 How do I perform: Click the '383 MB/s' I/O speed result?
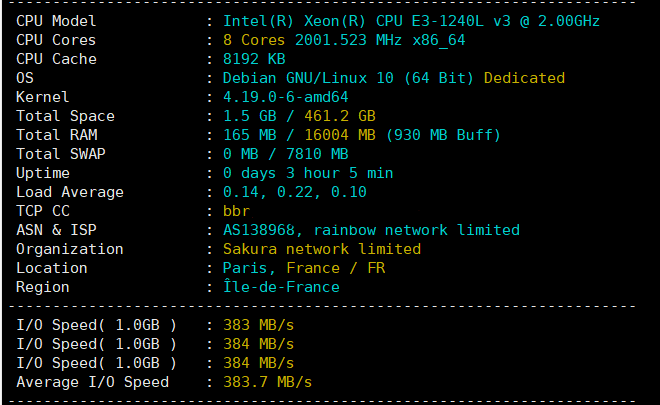[258, 325]
